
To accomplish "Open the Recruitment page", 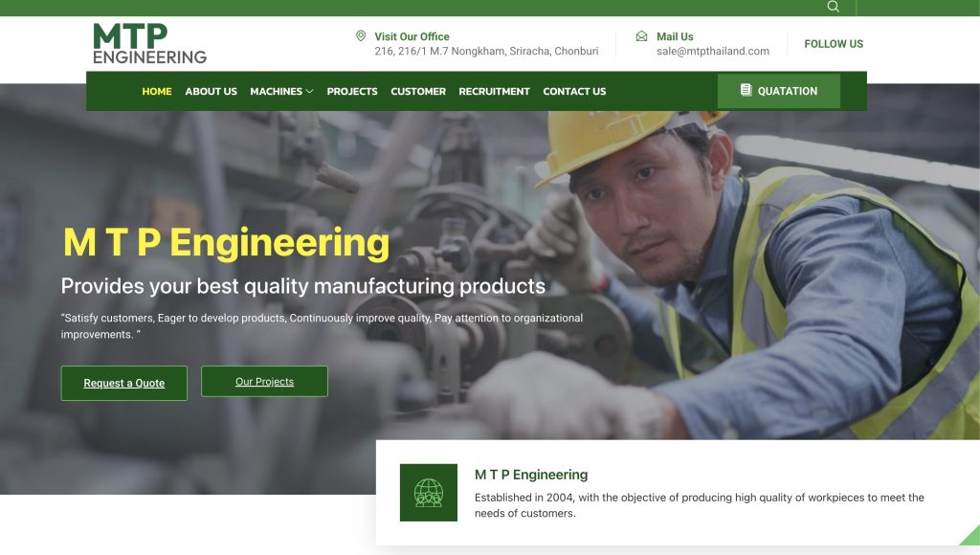I will click(x=495, y=91).
